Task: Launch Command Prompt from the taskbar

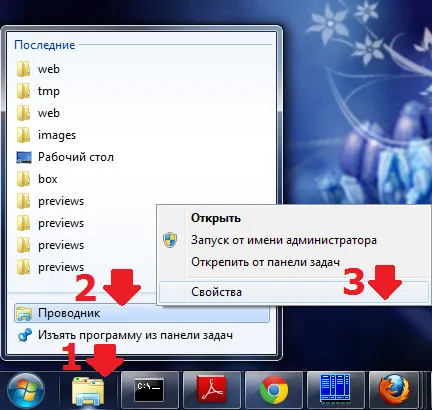Action: (x=149, y=390)
